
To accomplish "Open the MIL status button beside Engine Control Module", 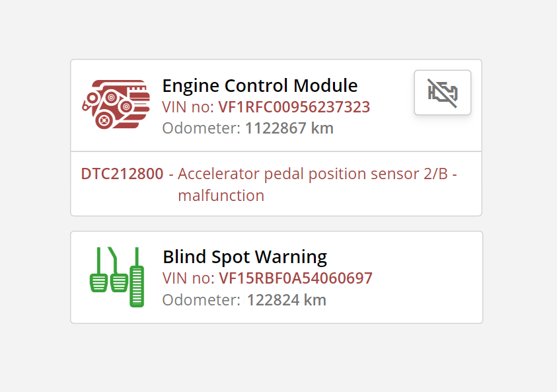I will tap(442, 93).
